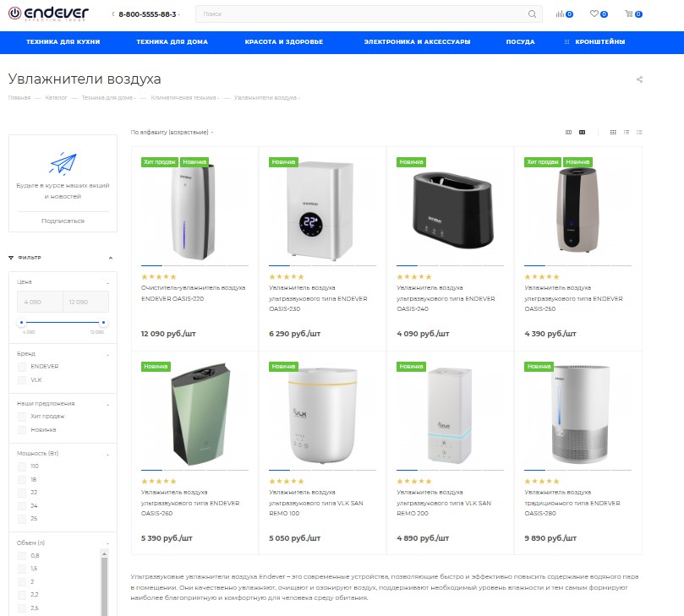Open Кронштейны menu
This screenshot has height=616, width=684.
[599, 42]
